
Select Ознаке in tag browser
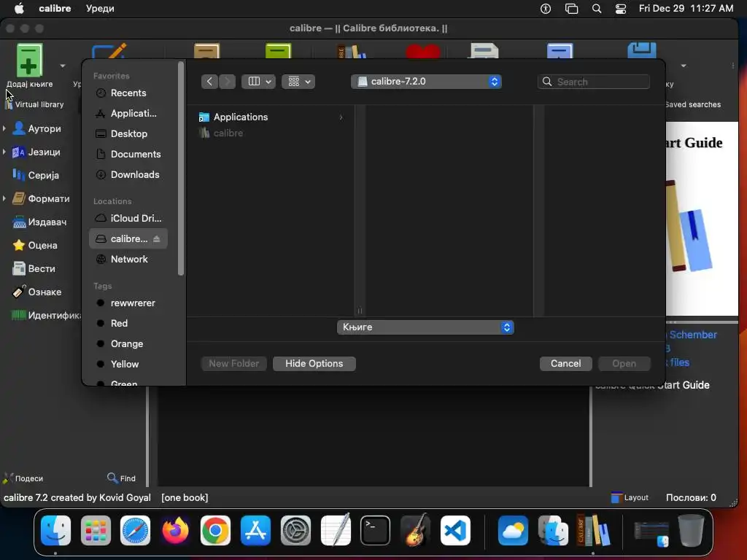(x=36, y=292)
